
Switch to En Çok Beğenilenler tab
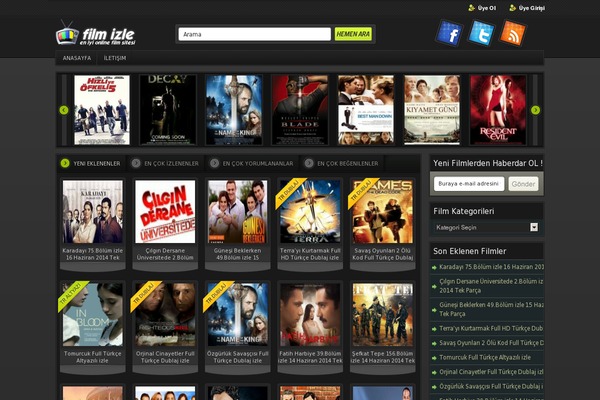click(342, 163)
